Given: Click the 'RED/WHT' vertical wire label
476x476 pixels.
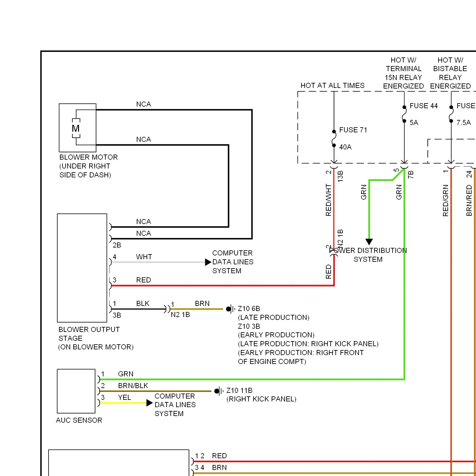Looking at the screenshot, I should pyautogui.click(x=328, y=200).
